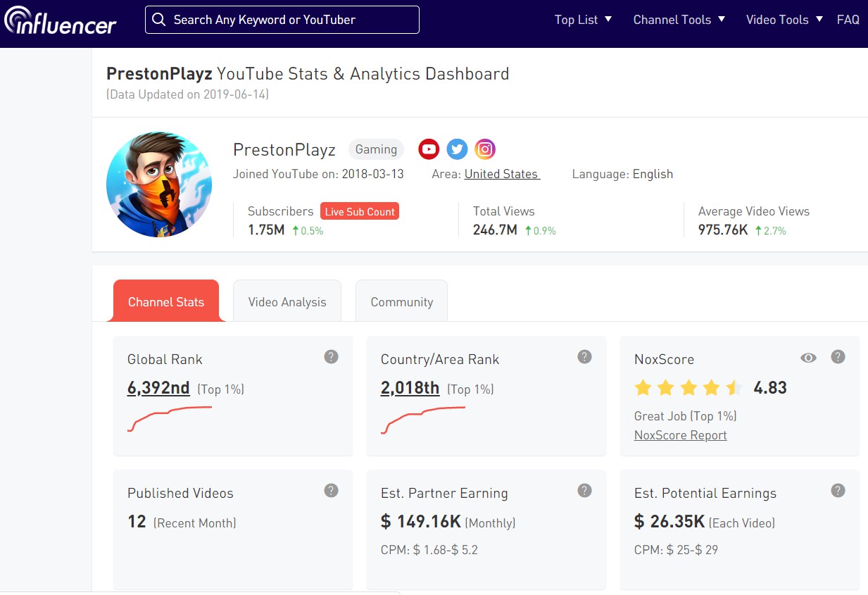Click the Est. Potential Earnings help icon

838,491
